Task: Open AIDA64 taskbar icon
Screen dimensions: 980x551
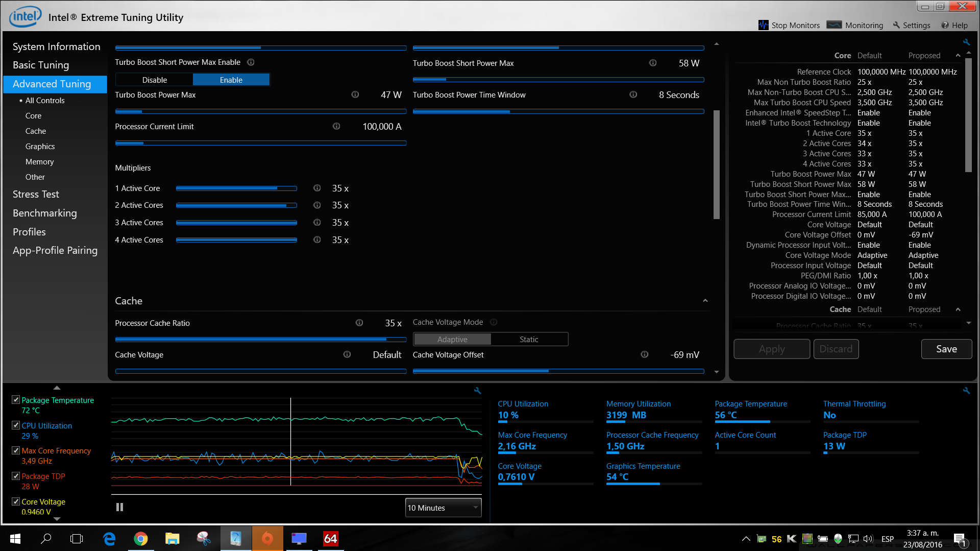Action: pyautogui.click(x=330, y=539)
